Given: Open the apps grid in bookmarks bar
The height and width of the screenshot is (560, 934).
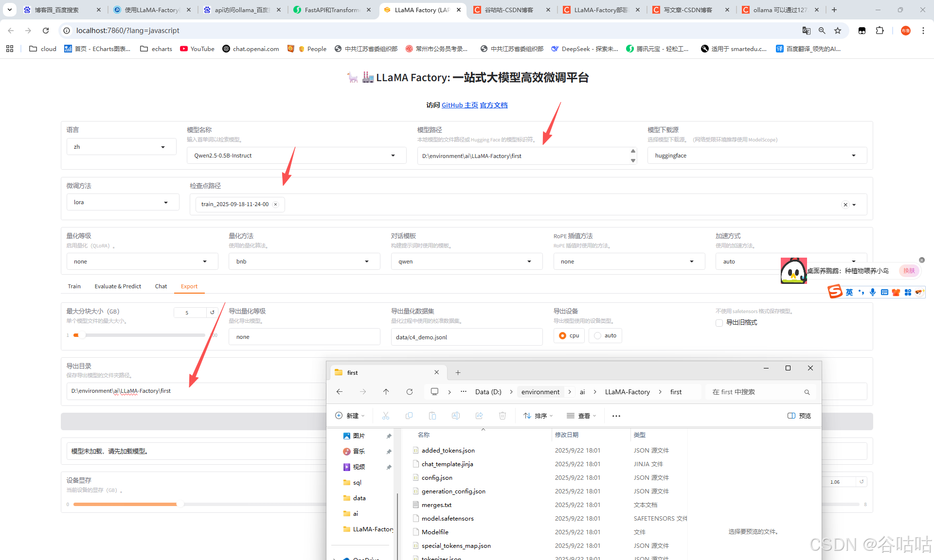Looking at the screenshot, I should [x=10, y=49].
